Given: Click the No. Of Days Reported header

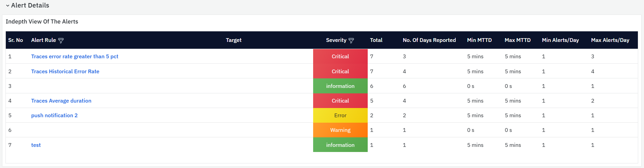Looking at the screenshot, I should 429,40.
